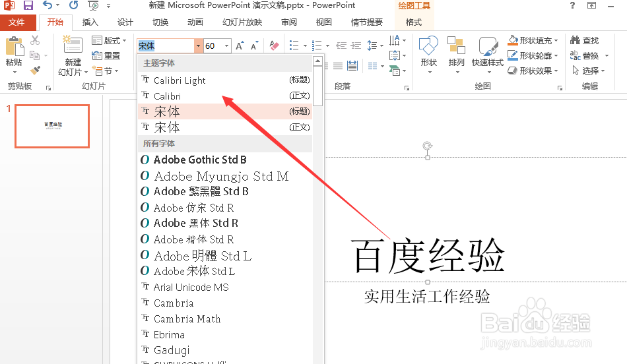627x364 pixels.
Task: Open the columns icon
Action: [372, 66]
